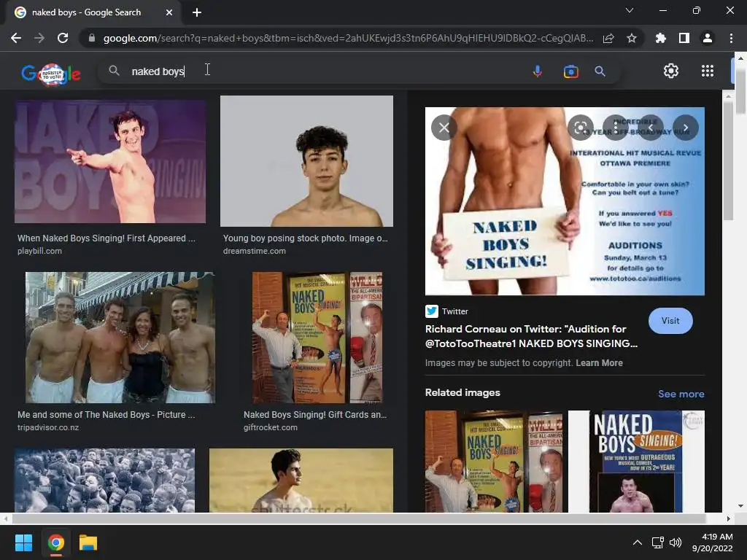
Task: Open the tripadvisor.co.nz result thumbnail
Action: tap(120, 338)
